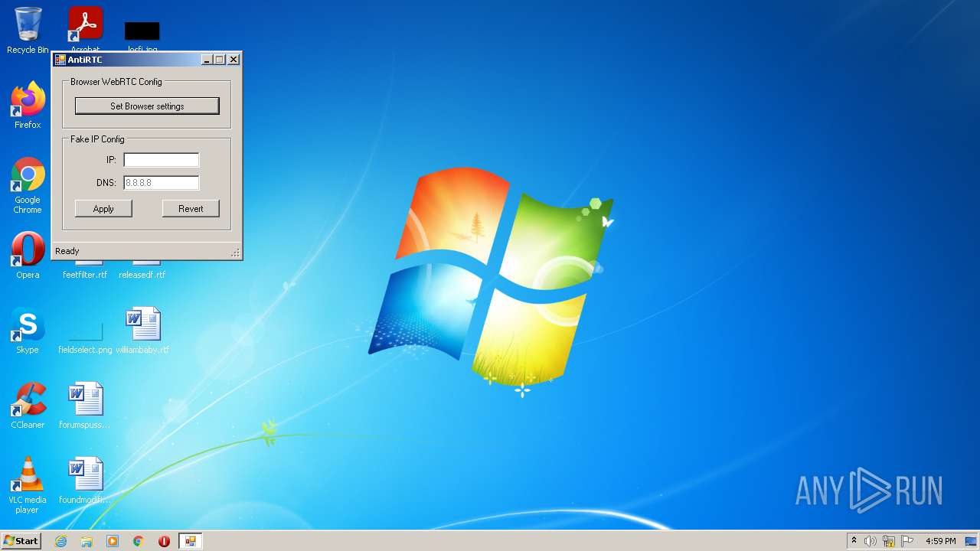Image resolution: width=980 pixels, height=551 pixels.
Task: Click the 4:59 PM taskbar clock
Action: [x=940, y=541]
